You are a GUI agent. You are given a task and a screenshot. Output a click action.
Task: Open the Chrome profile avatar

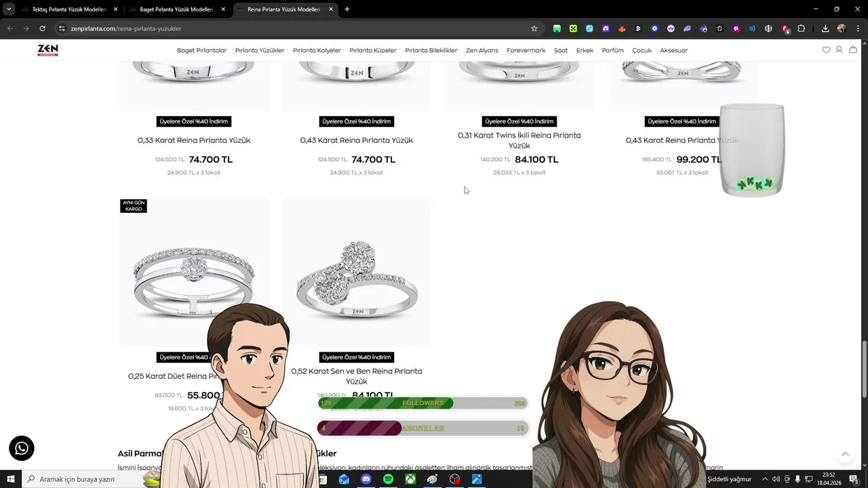click(x=842, y=28)
